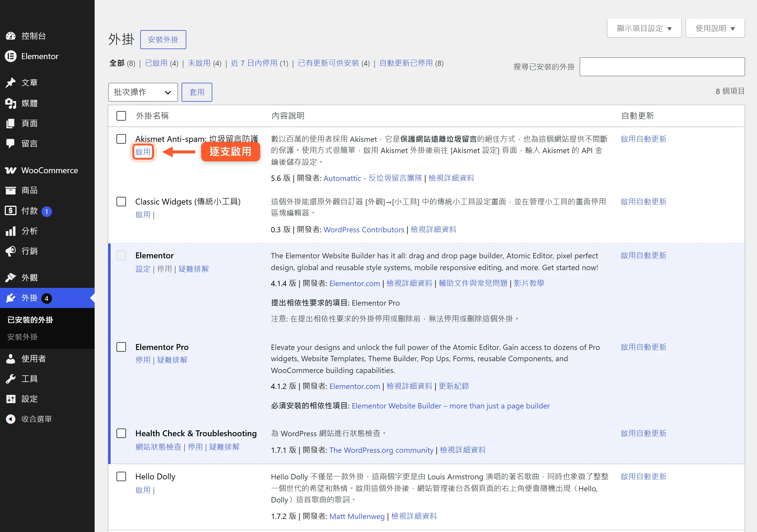Open Elementor 設定 link
The image size is (757, 532).
pyautogui.click(x=143, y=269)
